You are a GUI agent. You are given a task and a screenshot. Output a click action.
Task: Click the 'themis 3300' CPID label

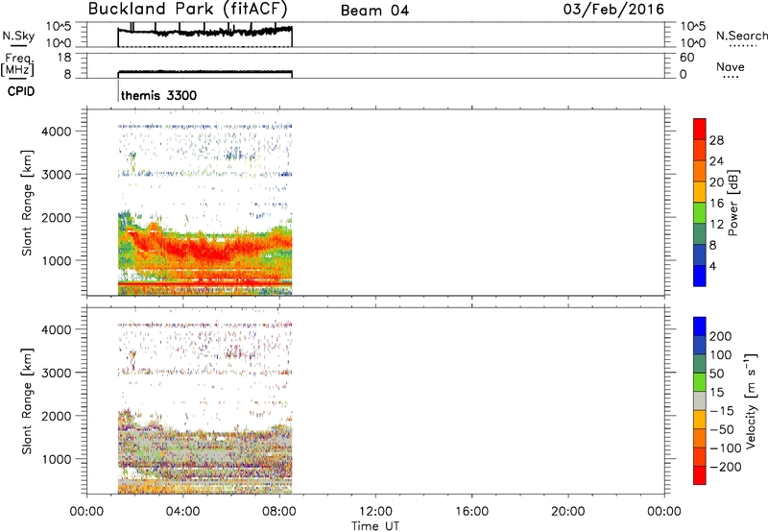tap(158, 95)
